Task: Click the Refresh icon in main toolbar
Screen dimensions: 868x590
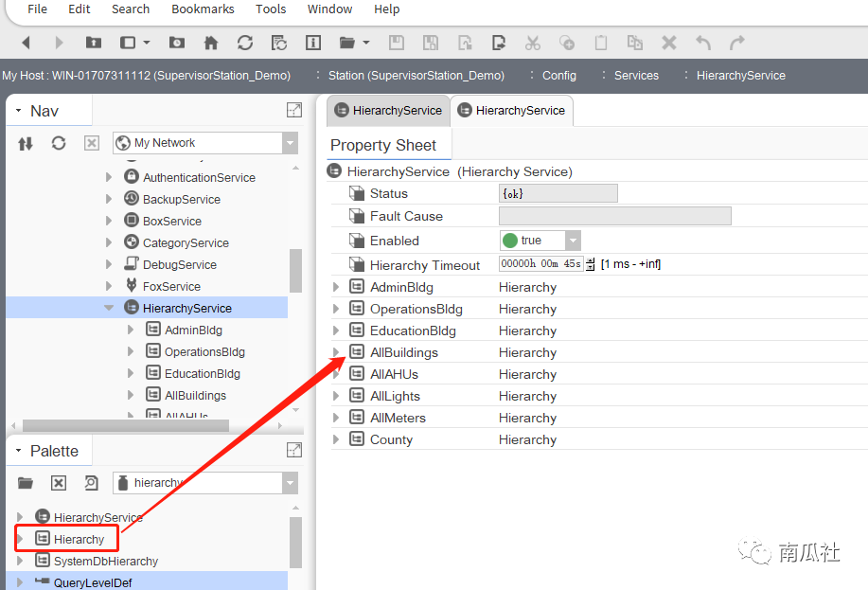Action: (245, 43)
